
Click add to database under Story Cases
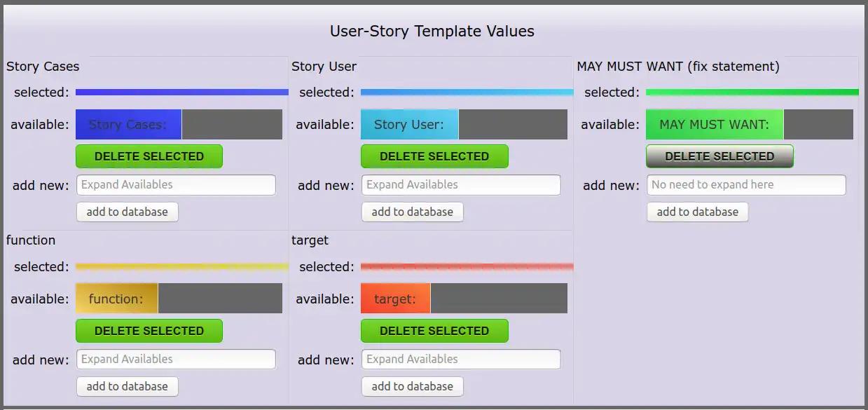click(127, 212)
